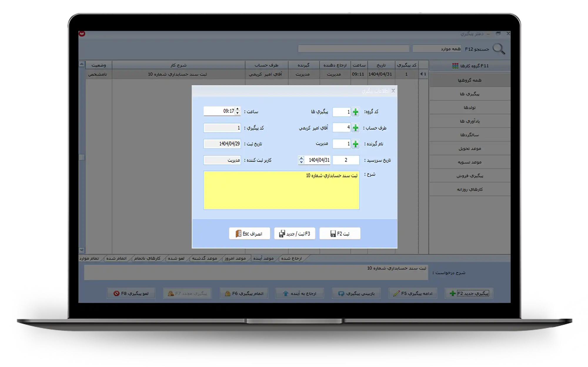Click green plus next to receiver name (نام گیرنده)
Viewport: 588px width, 367px height.
tap(355, 144)
